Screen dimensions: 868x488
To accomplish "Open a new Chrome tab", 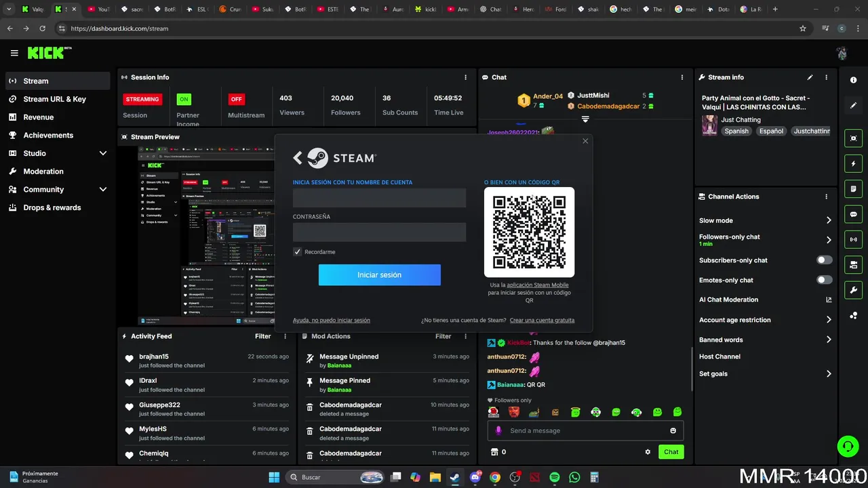I will tap(775, 9).
